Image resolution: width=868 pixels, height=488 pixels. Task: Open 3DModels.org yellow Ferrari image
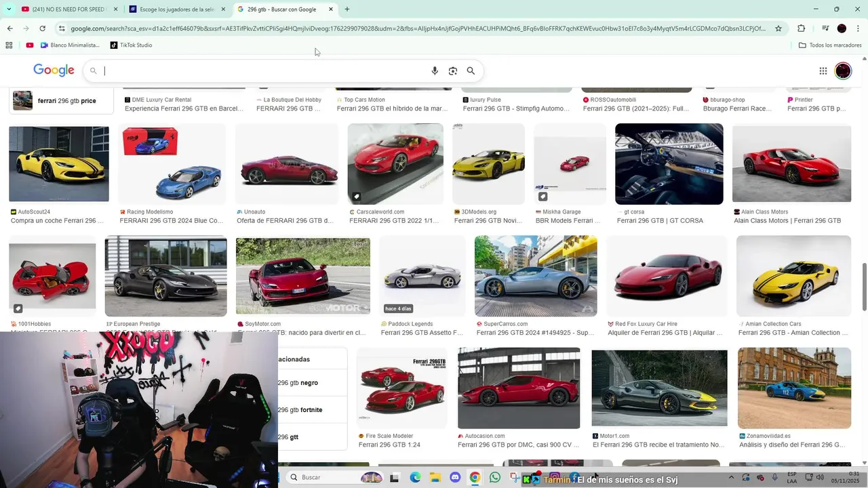point(488,164)
